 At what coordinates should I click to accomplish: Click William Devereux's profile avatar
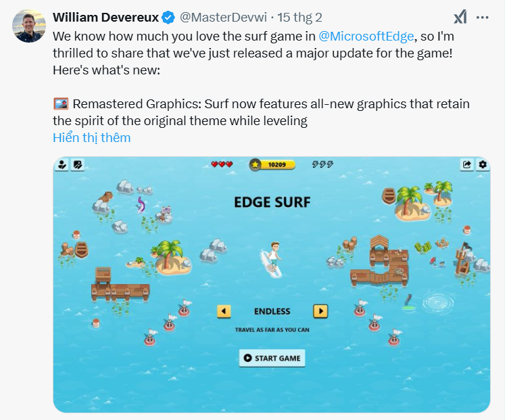tap(28, 26)
